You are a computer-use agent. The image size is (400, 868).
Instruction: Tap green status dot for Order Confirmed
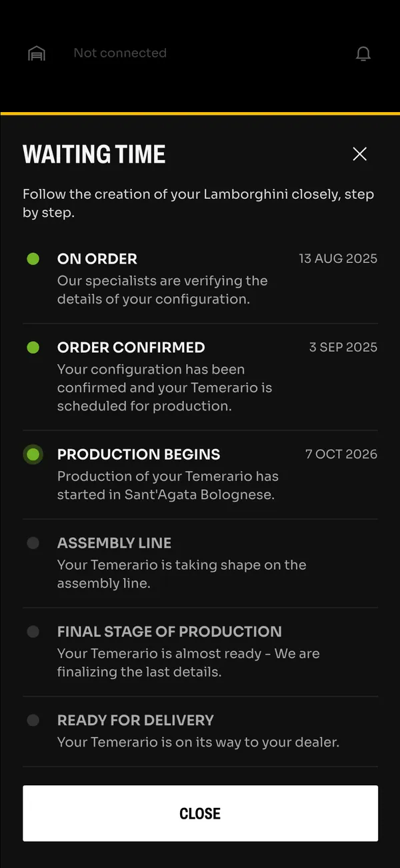pyautogui.click(x=33, y=348)
